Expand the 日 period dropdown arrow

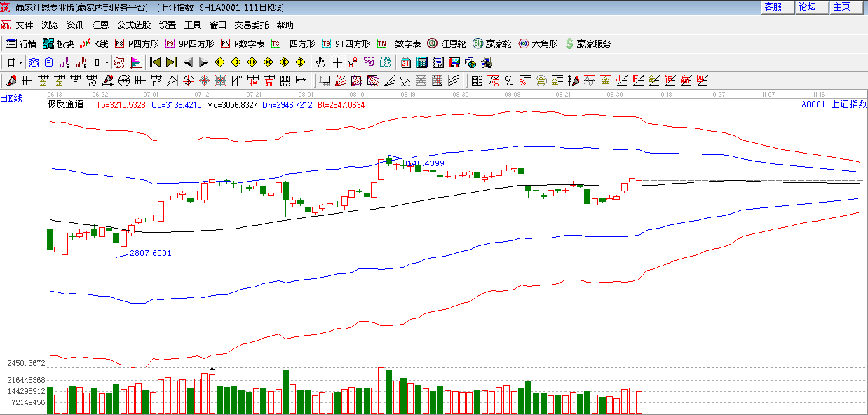pyautogui.click(x=21, y=62)
